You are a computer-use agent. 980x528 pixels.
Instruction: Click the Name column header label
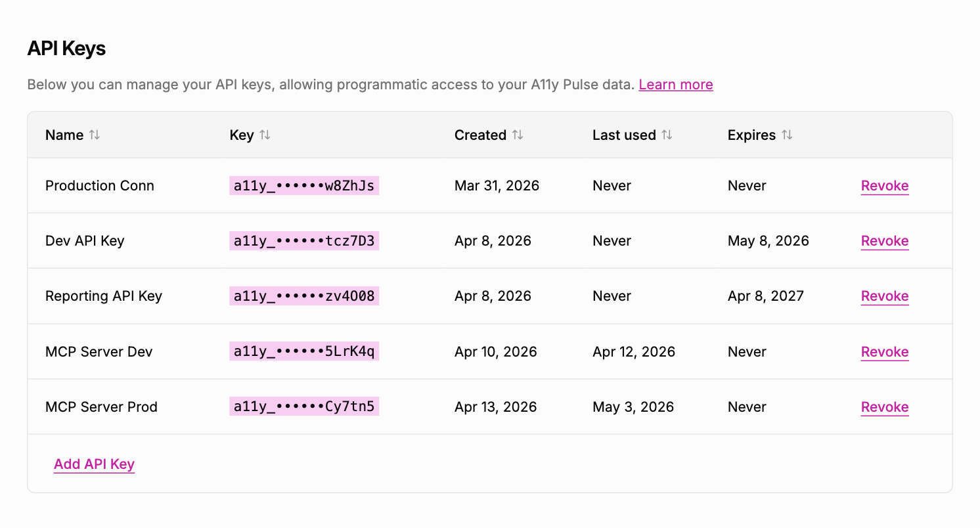64,135
